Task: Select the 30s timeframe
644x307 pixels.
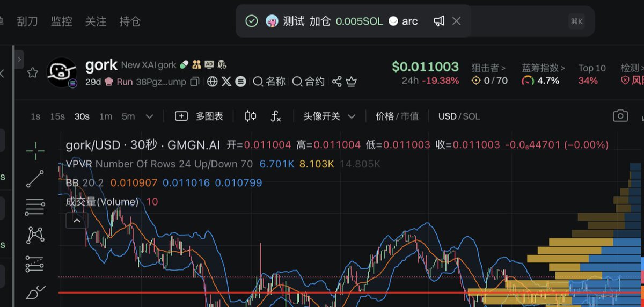Action: pyautogui.click(x=82, y=116)
